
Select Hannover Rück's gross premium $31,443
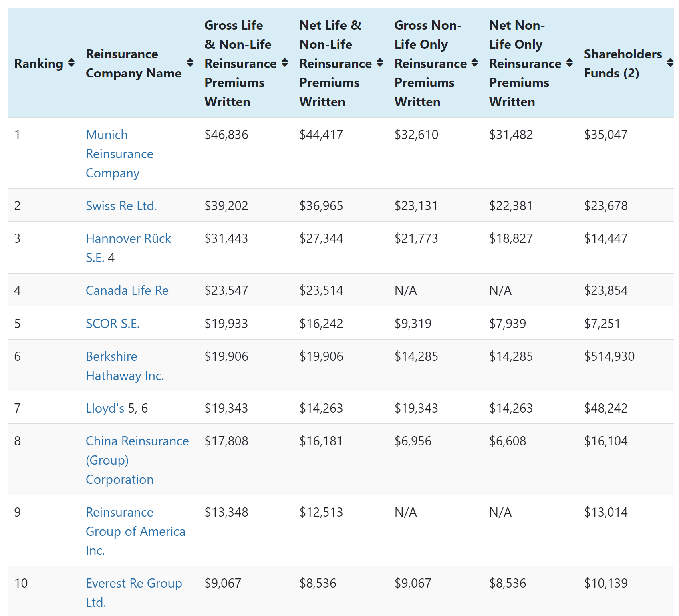(x=226, y=238)
